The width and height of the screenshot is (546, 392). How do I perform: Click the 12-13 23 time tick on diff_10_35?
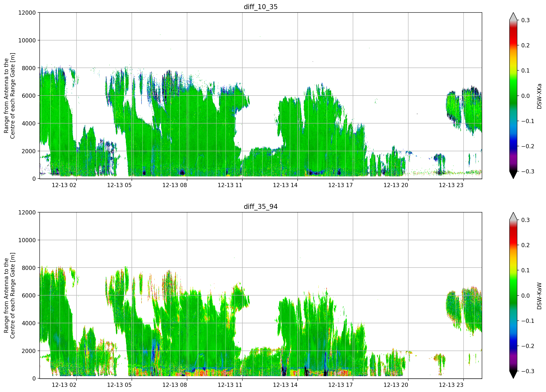click(451, 185)
